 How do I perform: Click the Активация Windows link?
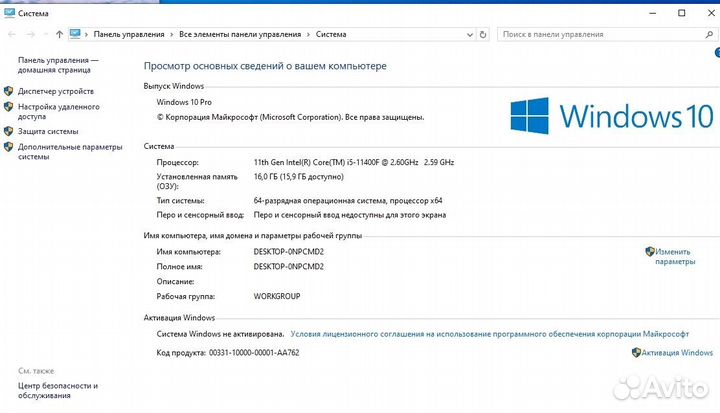pyautogui.click(x=677, y=352)
